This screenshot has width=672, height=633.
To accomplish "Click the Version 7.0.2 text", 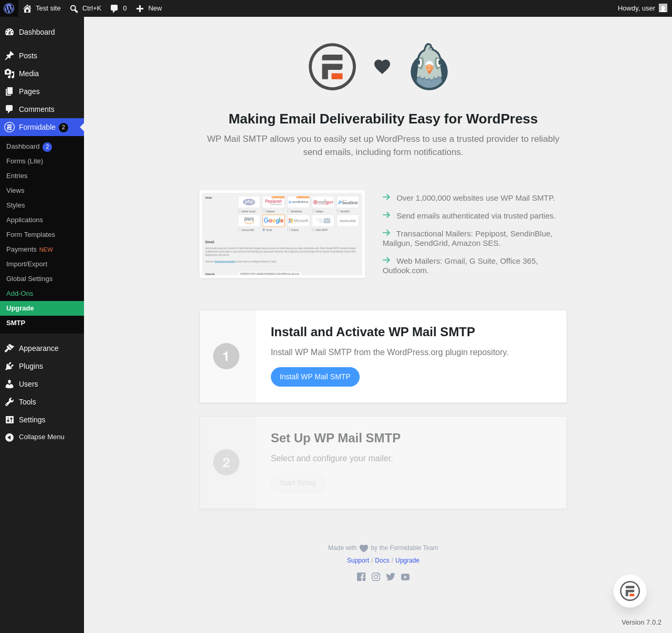I will pyautogui.click(x=642, y=622).
